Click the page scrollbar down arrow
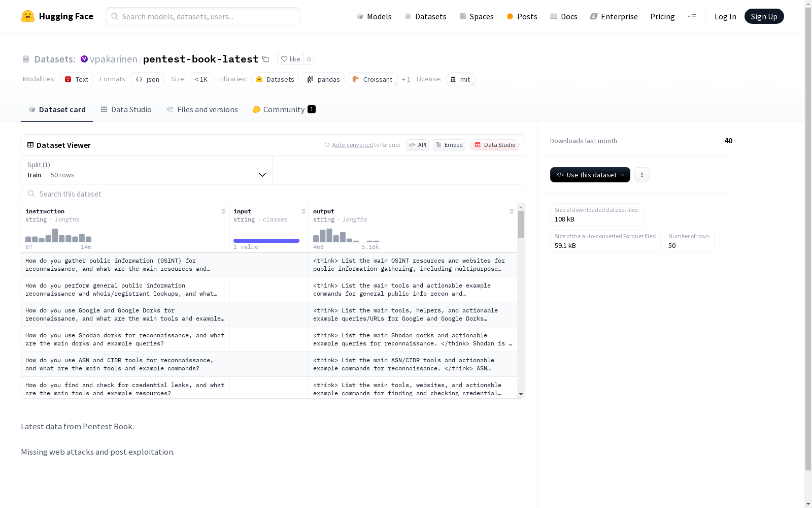The height and width of the screenshot is (508, 812). click(808, 504)
